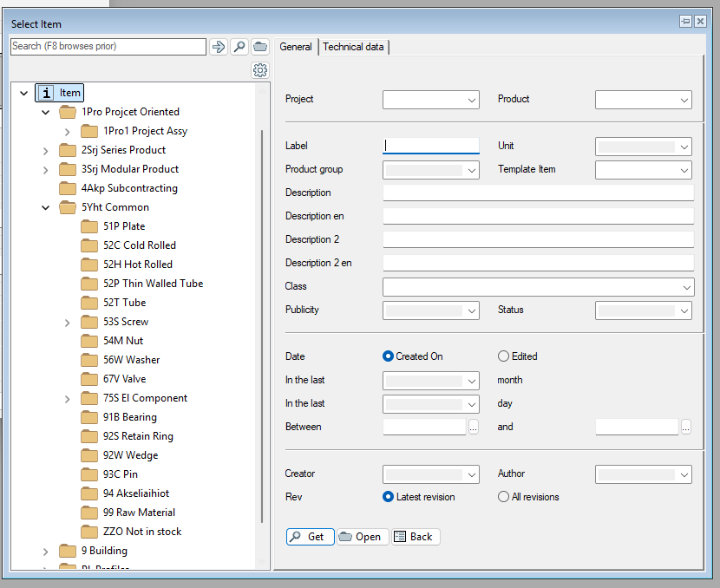Click the magnifying glass search icon
720x588 pixels.
click(x=239, y=47)
